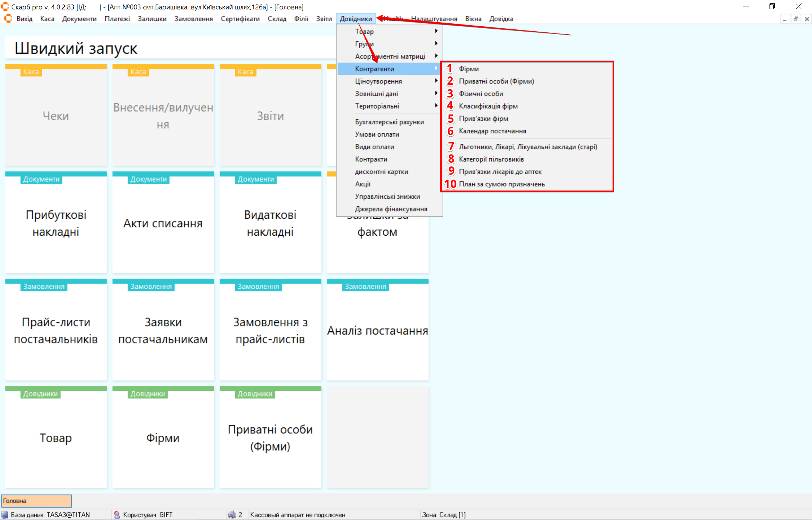Open Аналіз постачання tile
This screenshot has height=520, width=812.
pyautogui.click(x=377, y=330)
